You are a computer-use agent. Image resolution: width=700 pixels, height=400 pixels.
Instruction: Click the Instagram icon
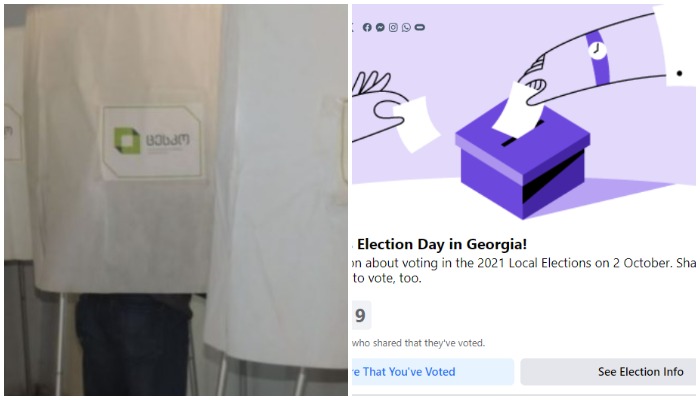pyautogui.click(x=393, y=27)
